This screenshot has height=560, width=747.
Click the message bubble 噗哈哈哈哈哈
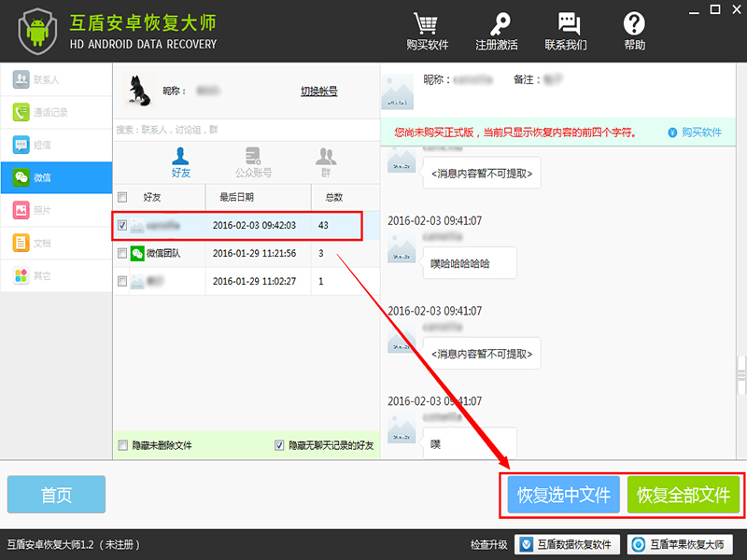[470, 263]
